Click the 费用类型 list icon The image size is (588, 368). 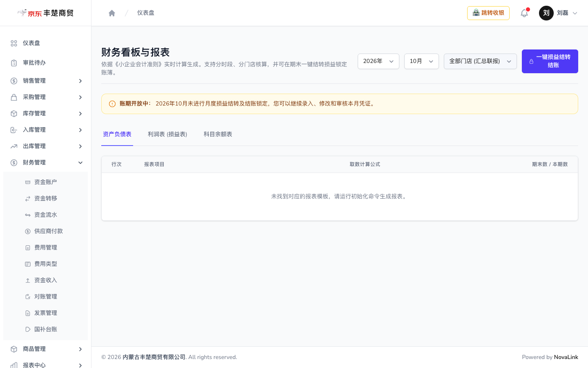28,264
